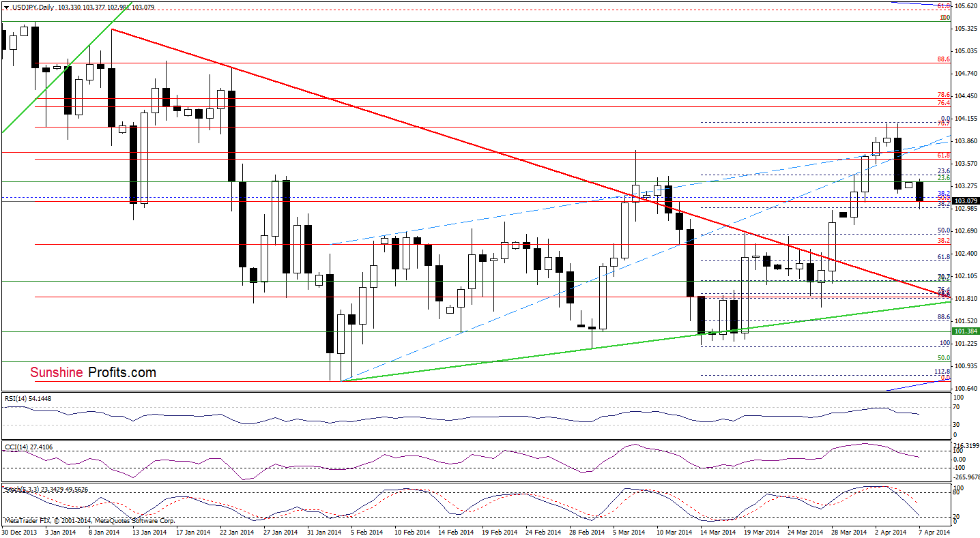This screenshot has height=538, width=980.
Task: Click the 102.105 price axis label
Action: coord(965,276)
